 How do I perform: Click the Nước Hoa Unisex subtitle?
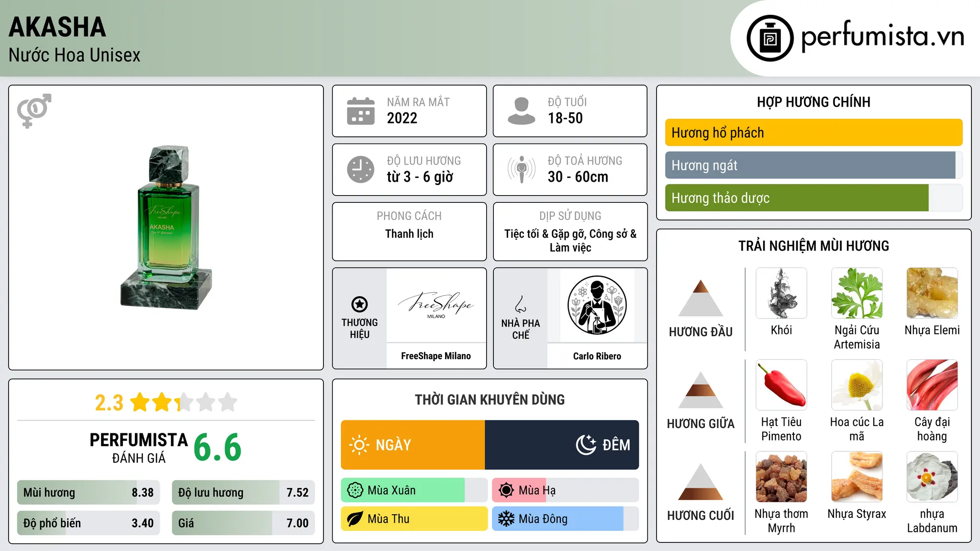click(74, 55)
